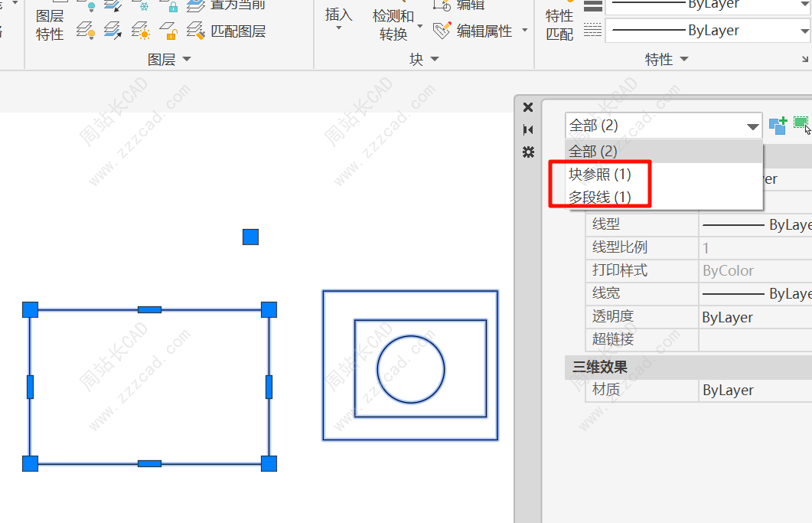The height and width of the screenshot is (523, 812).
Task: Close the Properties palette
Action: 528,107
